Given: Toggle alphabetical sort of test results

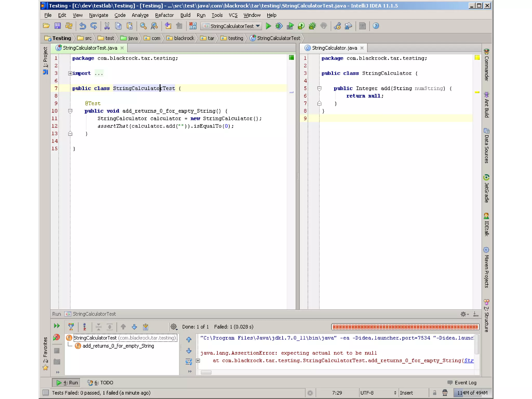Looking at the screenshot, I should coord(84,327).
